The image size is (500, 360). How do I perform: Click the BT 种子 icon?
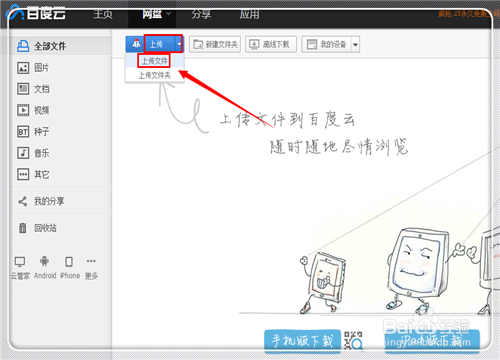pyautogui.click(x=23, y=132)
